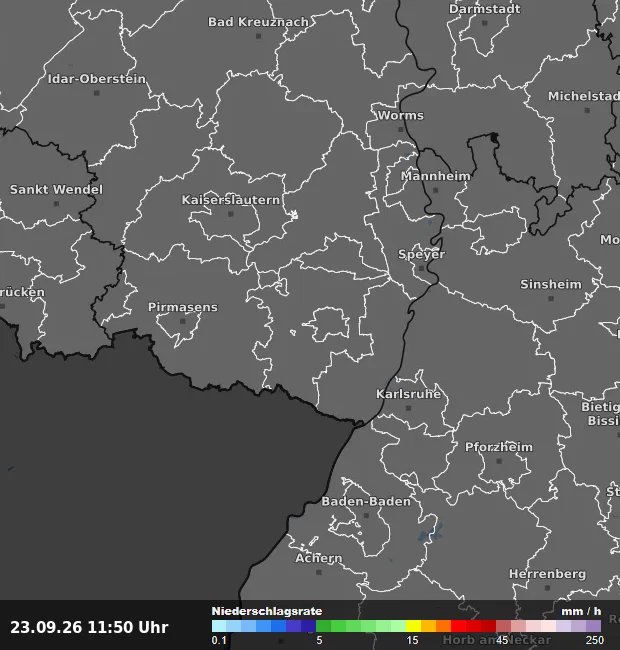Image resolution: width=620 pixels, height=650 pixels.
Task: Click the Idar-Oberstein label
Action: pos(97,79)
